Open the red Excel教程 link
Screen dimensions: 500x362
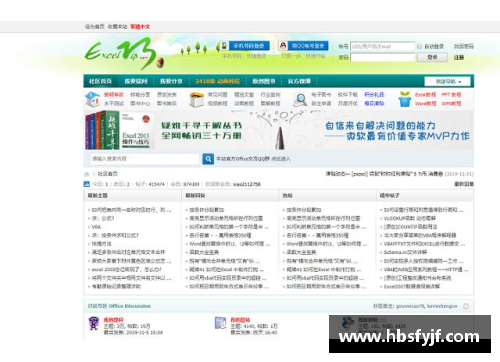[425, 95]
